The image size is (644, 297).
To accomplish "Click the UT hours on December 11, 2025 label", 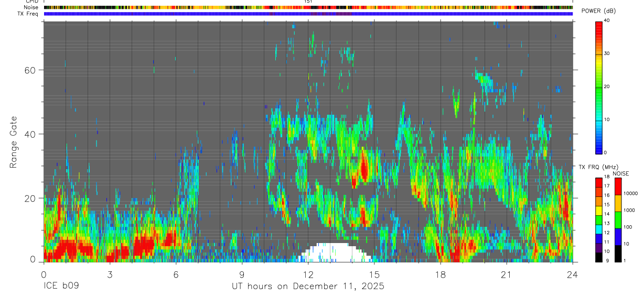I will click(x=308, y=287).
